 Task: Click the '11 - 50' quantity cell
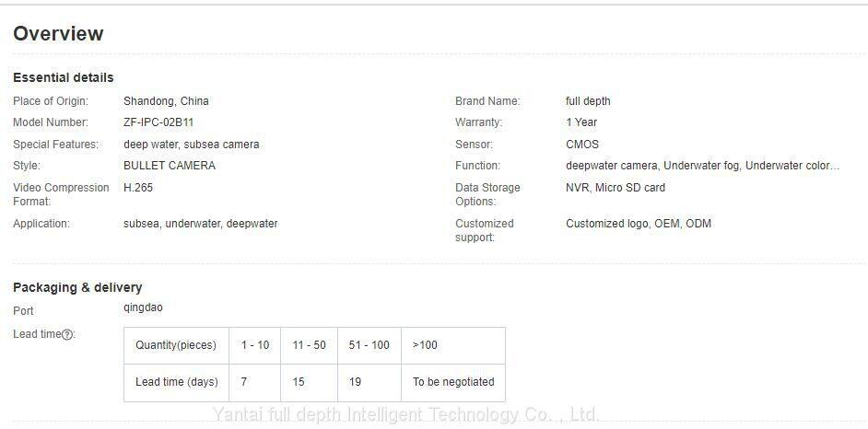(x=309, y=345)
